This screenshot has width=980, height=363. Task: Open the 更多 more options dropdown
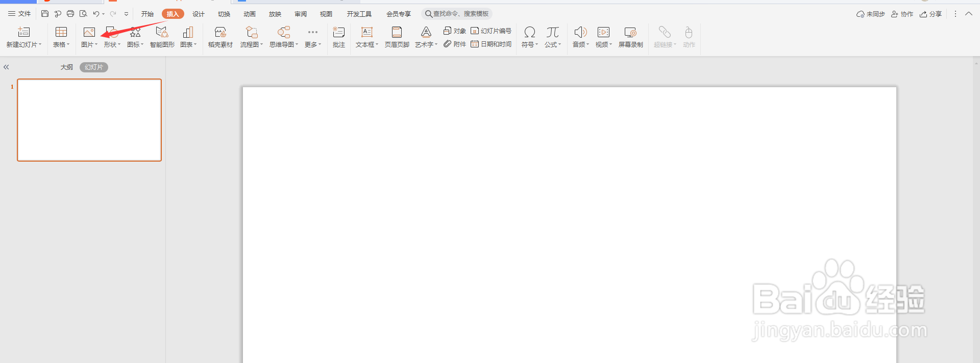coord(313,45)
